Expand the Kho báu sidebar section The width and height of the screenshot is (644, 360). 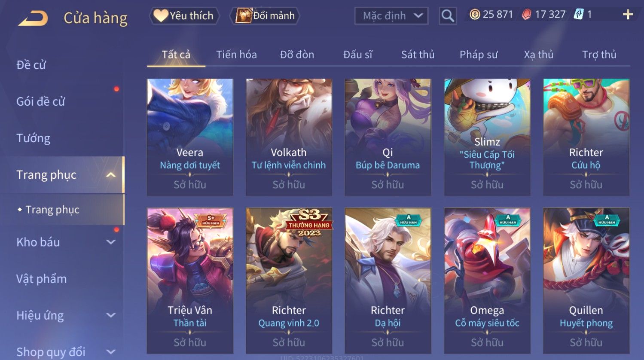tap(111, 242)
